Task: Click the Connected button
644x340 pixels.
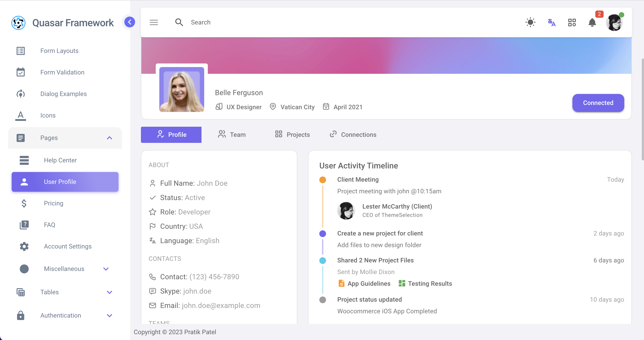Action: point(598,103)
